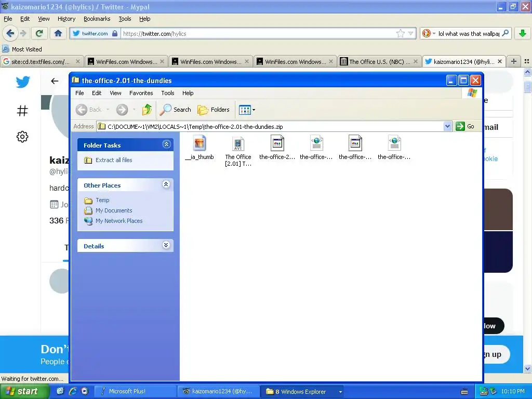Click the Twitter site identity lock badge

click(95, 34)
